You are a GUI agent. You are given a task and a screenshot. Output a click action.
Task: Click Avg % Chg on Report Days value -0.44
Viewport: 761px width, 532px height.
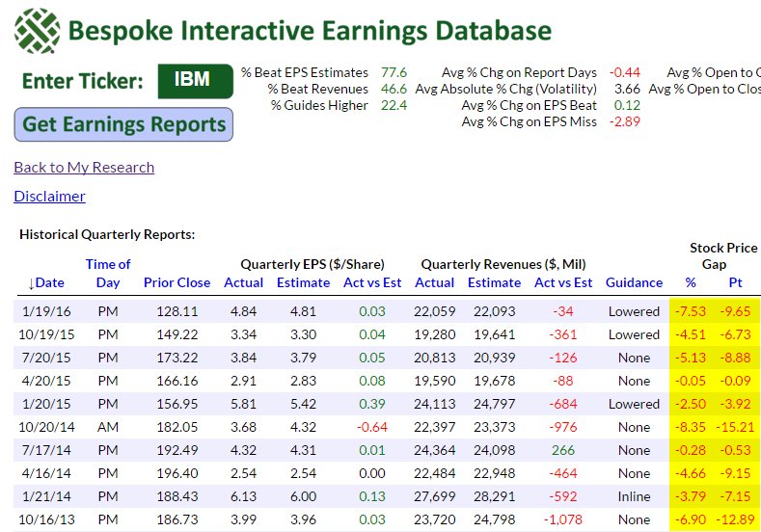[625, 72]
